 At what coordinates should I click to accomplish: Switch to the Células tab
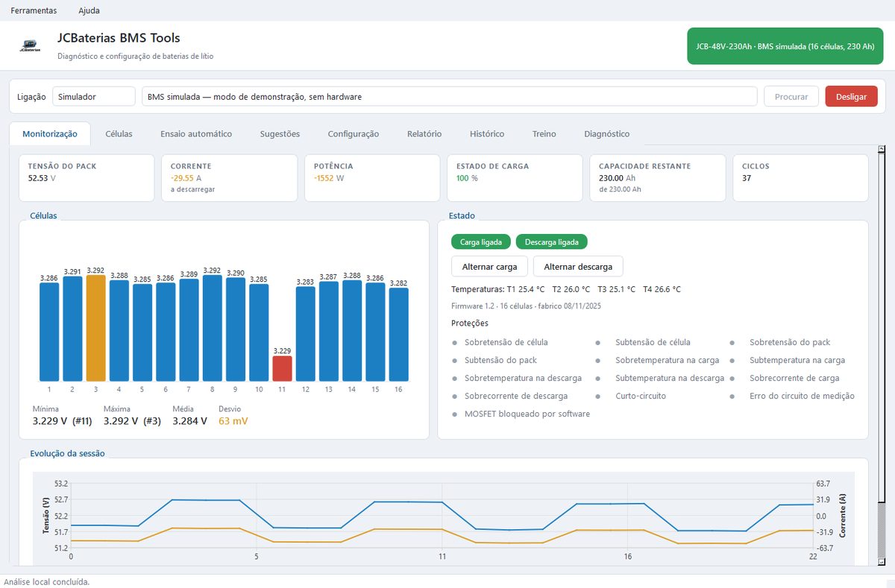119,134
